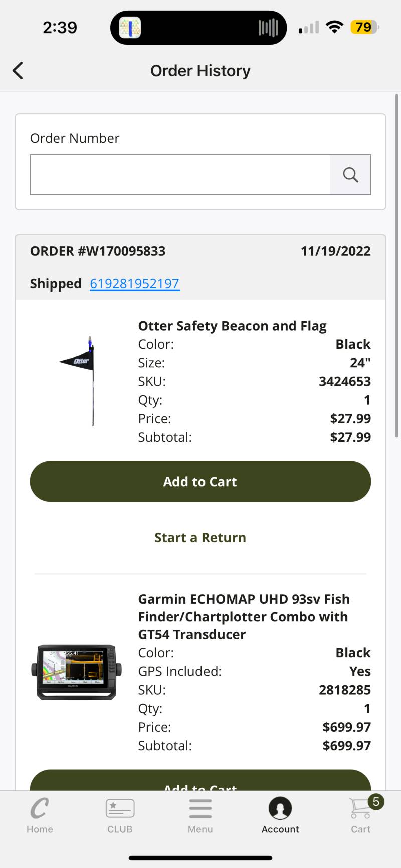The width and height of the screenshot is (401, 868).
Task: Open the hamburger Menu icon
Action: coord(200,808)
